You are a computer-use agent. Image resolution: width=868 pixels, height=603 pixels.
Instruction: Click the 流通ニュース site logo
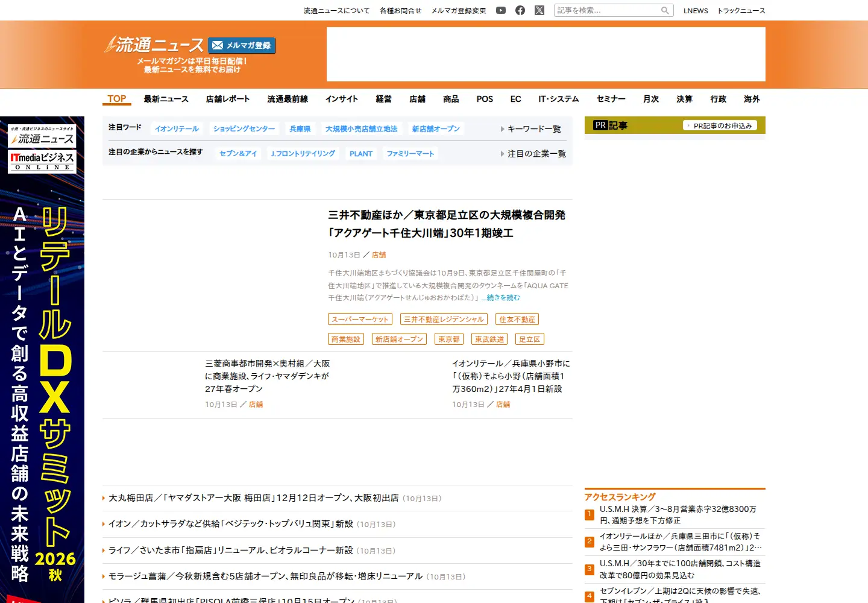pyautogui.click(x=154, y=45)
